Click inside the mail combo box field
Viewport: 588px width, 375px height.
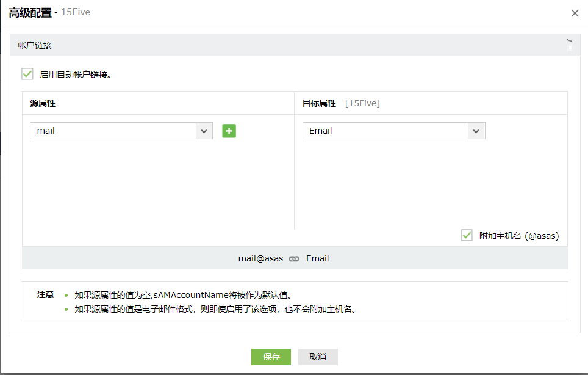110,131
